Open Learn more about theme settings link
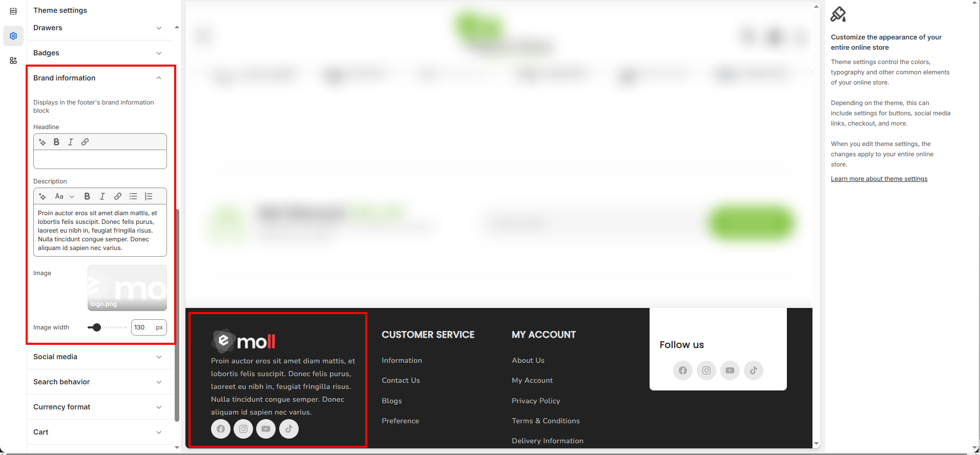 [879, 179]
